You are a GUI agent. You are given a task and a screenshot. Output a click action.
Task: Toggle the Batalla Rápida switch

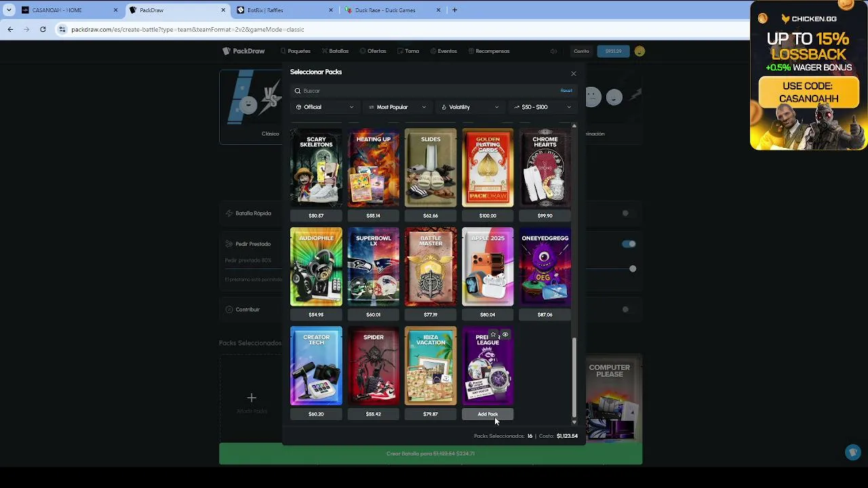(629, 213)
